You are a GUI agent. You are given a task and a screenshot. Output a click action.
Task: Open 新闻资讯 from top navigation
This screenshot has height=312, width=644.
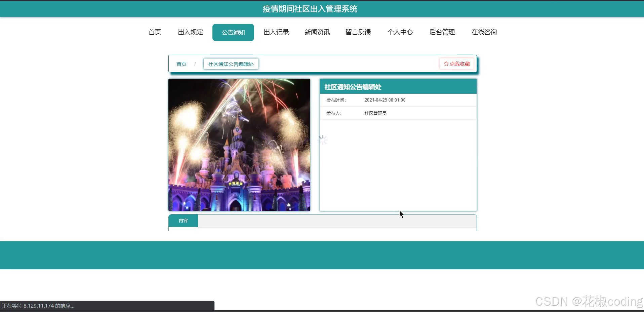pyautogui.click(x=317, y=32)
